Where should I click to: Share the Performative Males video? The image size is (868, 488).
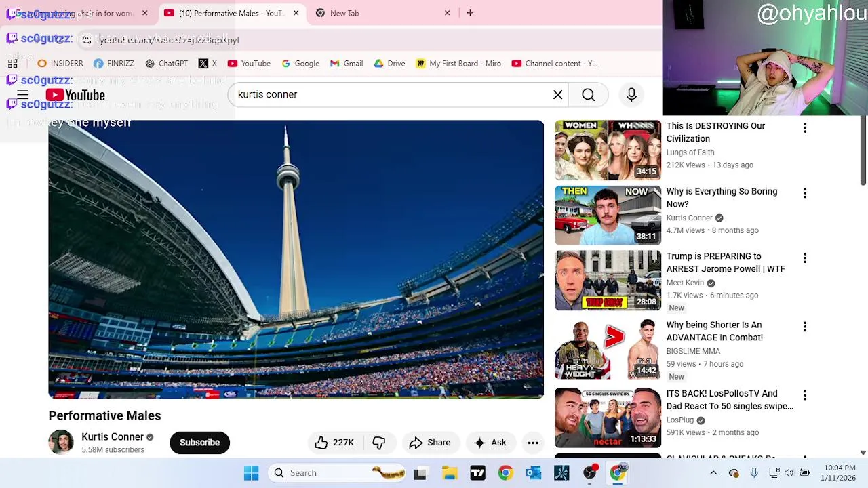(x=430, y=443)
